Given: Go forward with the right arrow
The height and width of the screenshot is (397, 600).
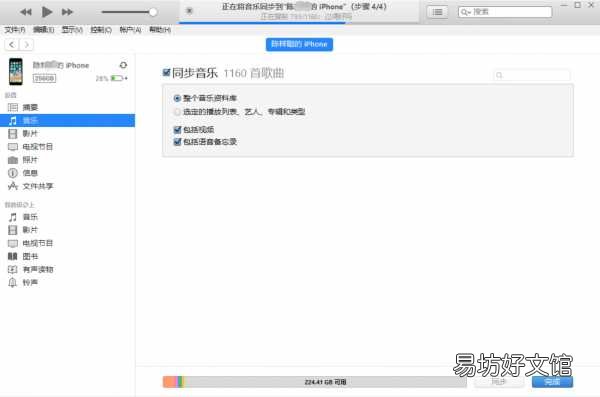Looking at the screenshot, I should point(26,45).
